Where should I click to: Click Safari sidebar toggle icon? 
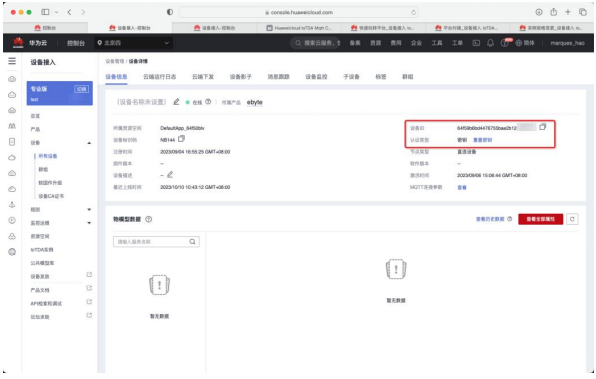pos(45,12)
